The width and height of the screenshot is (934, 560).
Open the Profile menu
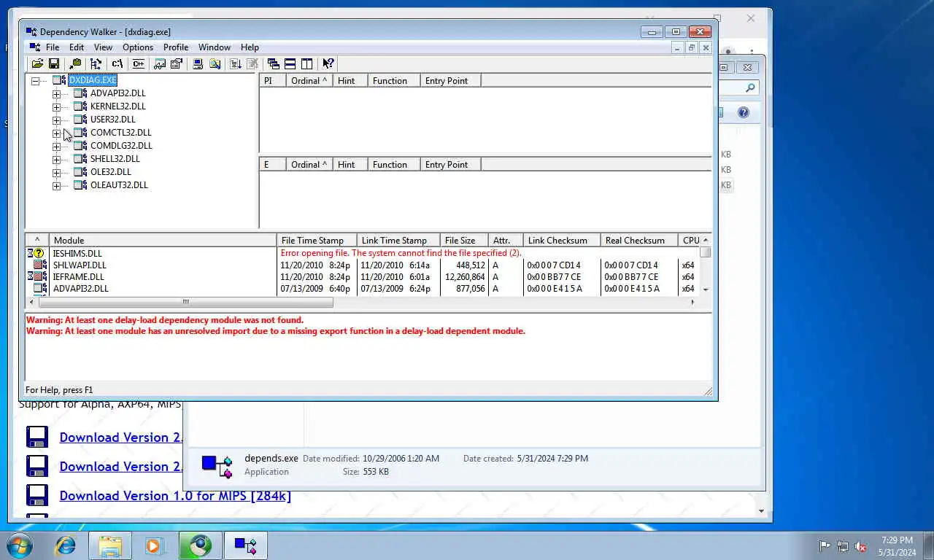[x=176, y=47]
